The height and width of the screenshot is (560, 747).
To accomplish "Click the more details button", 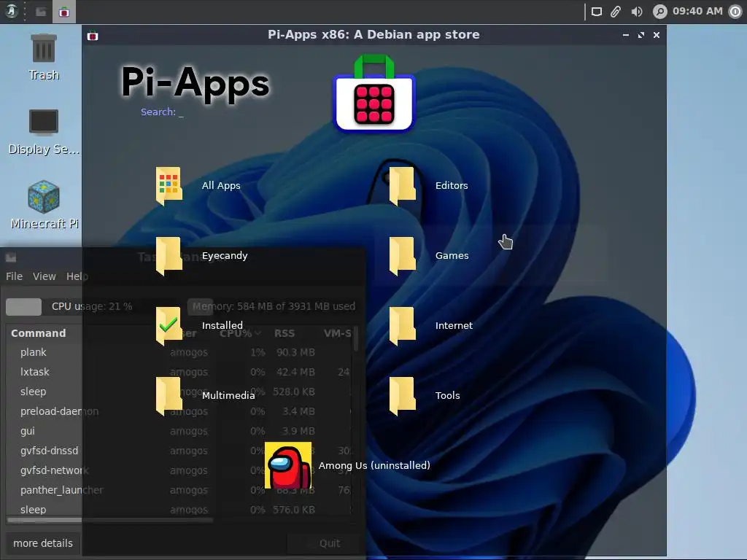I will [43, 543].
